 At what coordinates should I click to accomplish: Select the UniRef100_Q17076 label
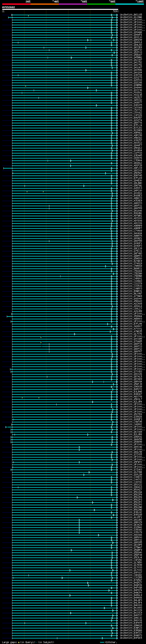coord(131,334)
